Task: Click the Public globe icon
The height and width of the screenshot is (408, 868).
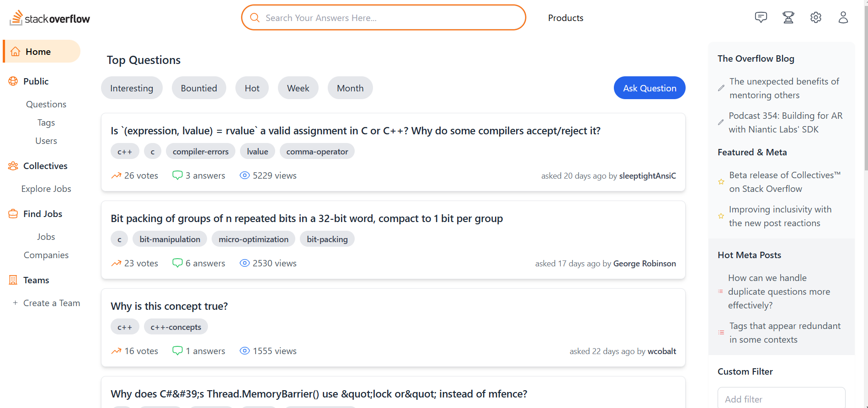Action: pos(13,81)
